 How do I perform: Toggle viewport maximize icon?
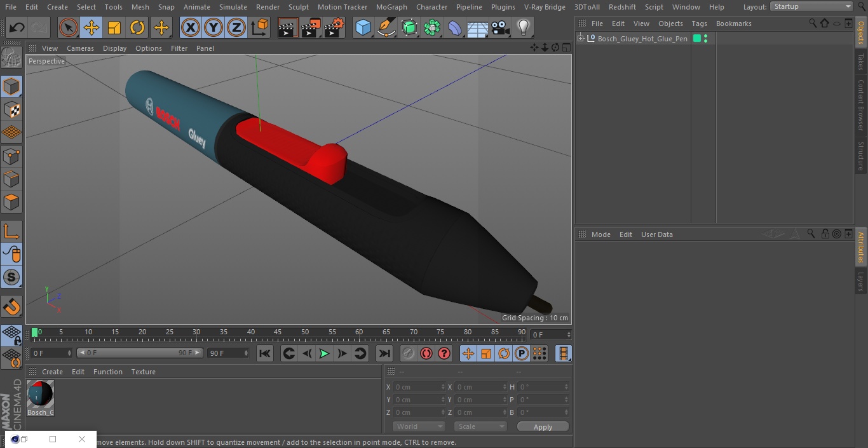pyautogui.click(x=566, y=48)
